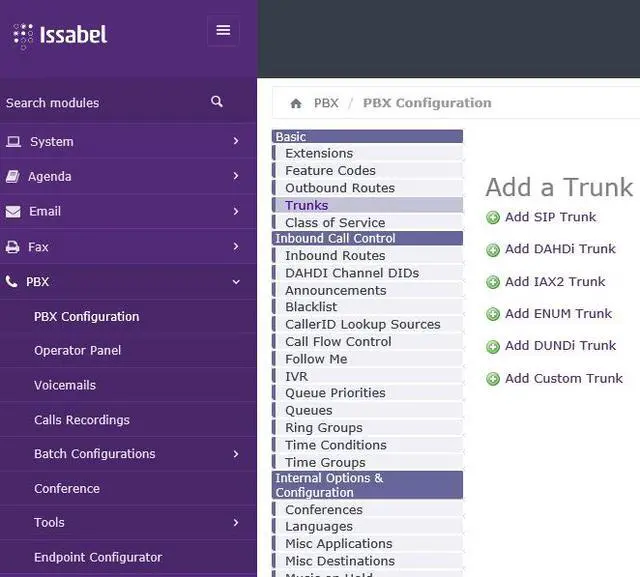The image size is (640, 577).
Task: Add ENUM Trunk link
Action: (x=558, y=313)
